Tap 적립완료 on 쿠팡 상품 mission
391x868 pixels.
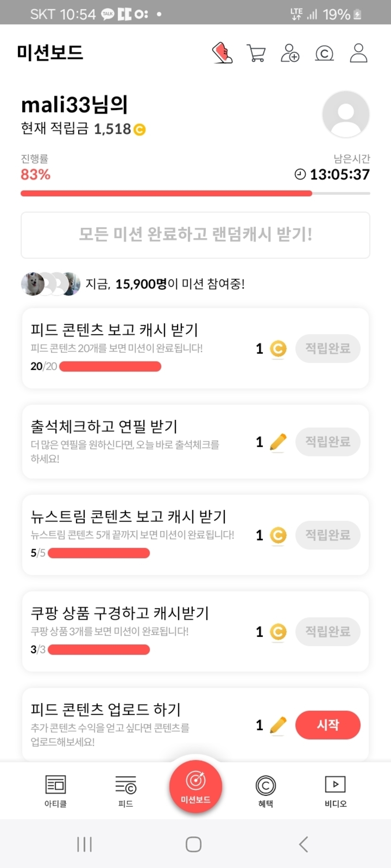coord(327,631)
